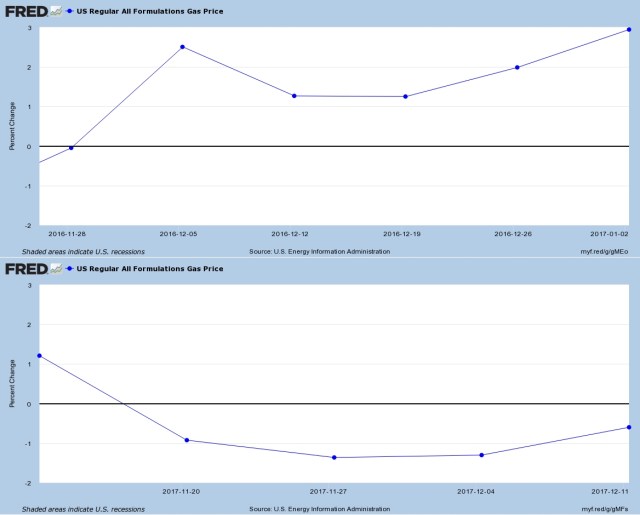Image resolution: width=640 pixels, height=515 pixels.
Task: Click the chart graph icon beside top FRED logo
Action: (56, 12)
